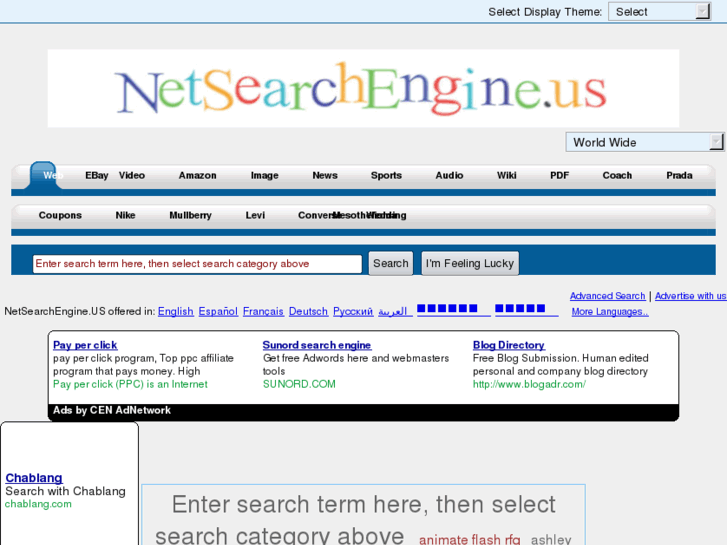Image resolution: width=727 pixels, height=545 pixels.
Task: Open the Advanced Search link
Action: [x=607, y=296]
